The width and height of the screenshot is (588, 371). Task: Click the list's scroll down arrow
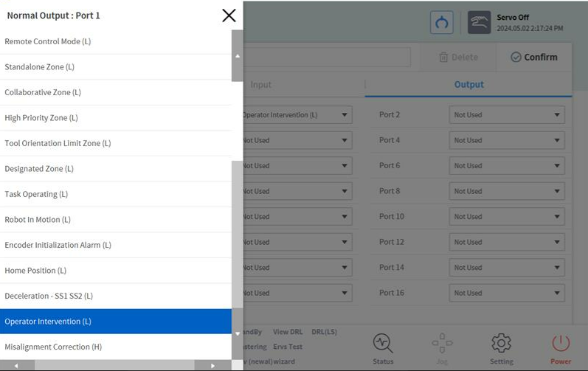(237, 334)
